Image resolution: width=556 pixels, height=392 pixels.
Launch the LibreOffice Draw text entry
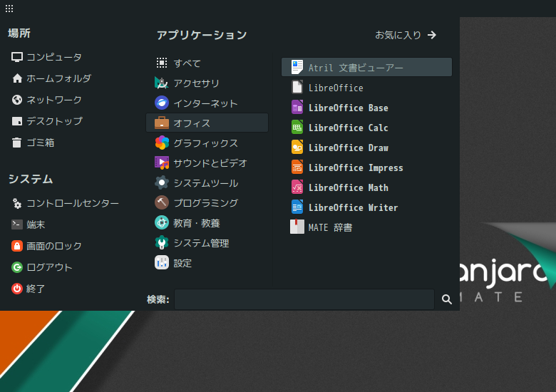tap(348, 148)
